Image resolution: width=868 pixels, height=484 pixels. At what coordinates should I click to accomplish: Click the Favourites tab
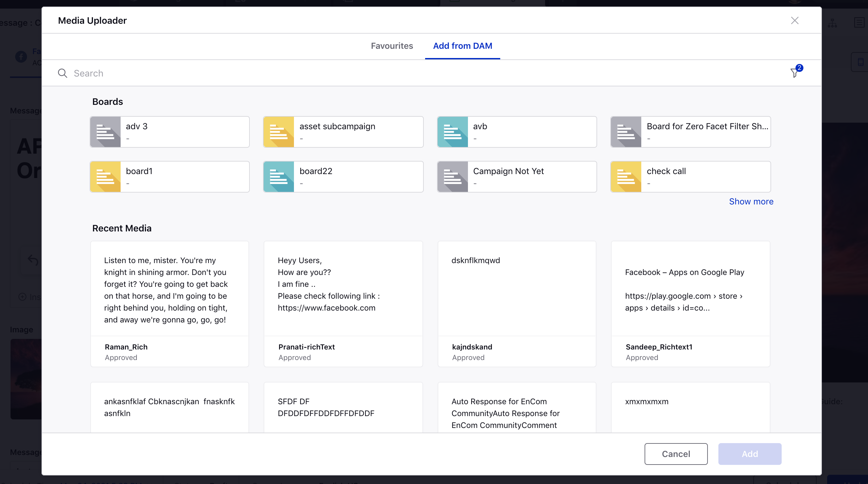pyautogui.click(x=392, y=46)
